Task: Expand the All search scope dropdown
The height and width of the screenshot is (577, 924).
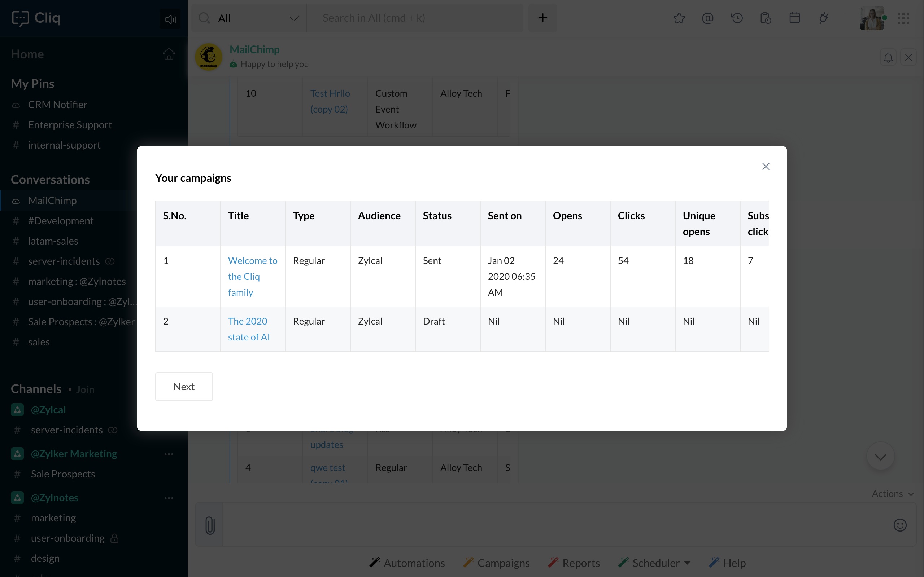Action: coord(293,18)
